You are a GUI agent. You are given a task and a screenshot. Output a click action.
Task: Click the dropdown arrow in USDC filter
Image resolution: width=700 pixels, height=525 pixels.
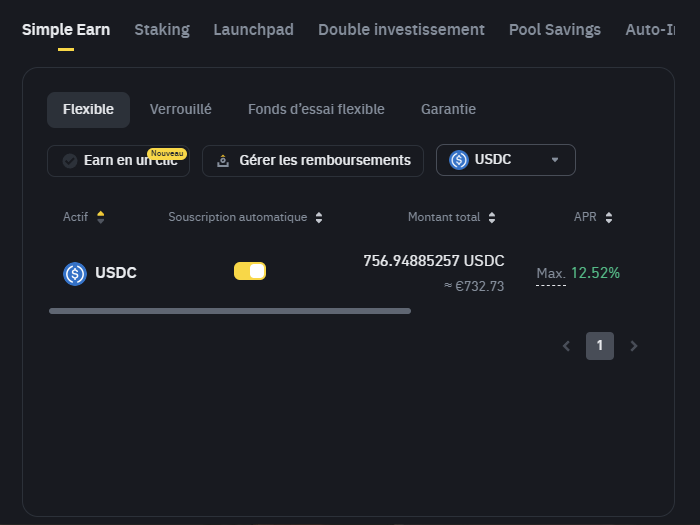pyautogui.click(x=555, y=160)
